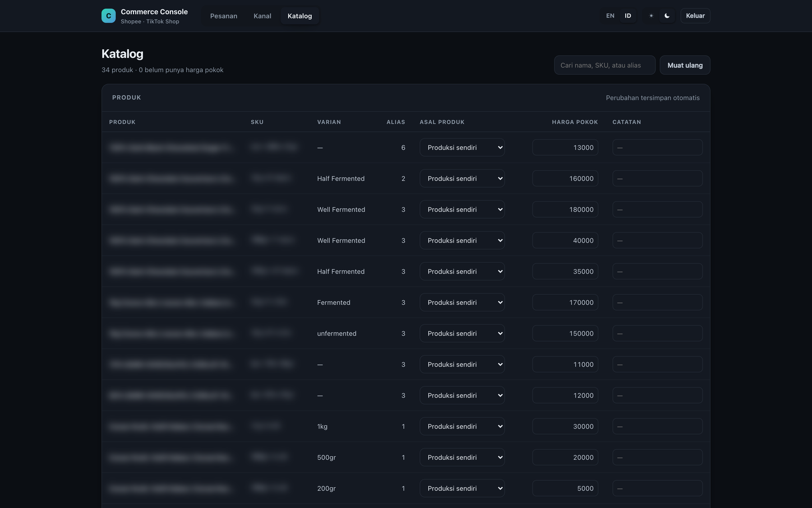Viewport: 812px width, 508px height.
Task: Open Asal Produk dropdown in the 12000 row
Action: click(462, 396)
